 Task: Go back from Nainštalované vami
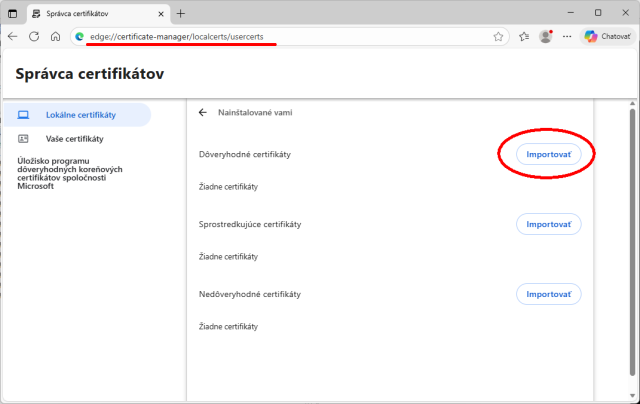click(x=203, y=113)
